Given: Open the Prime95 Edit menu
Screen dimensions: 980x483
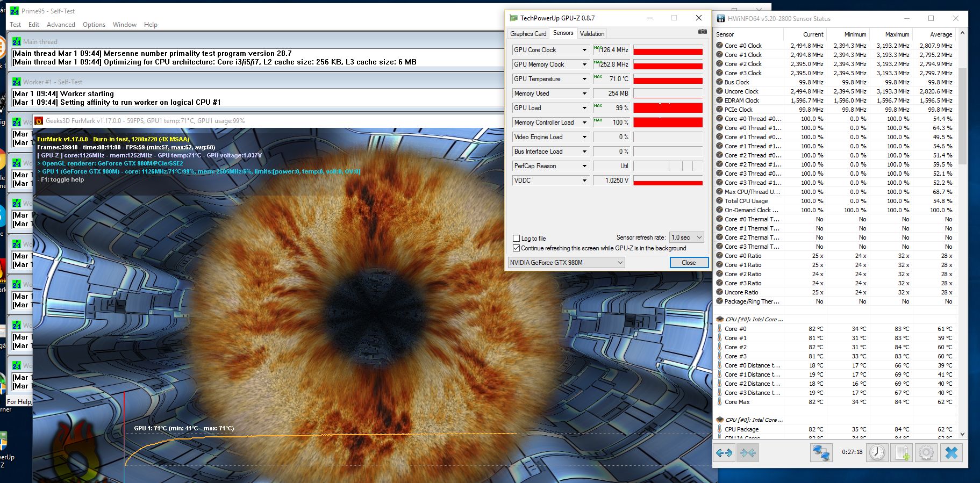Looking at the screenshot, I should coord(34,25).
